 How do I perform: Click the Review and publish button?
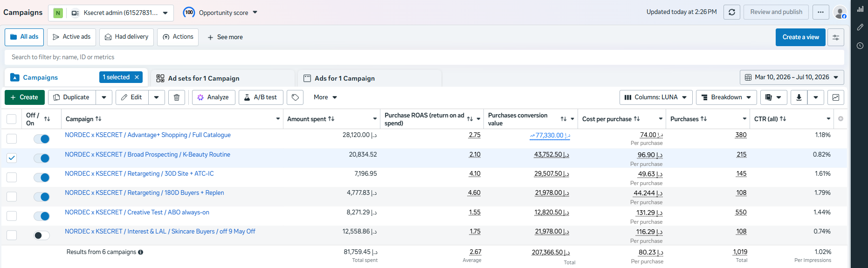pos(776,12)
